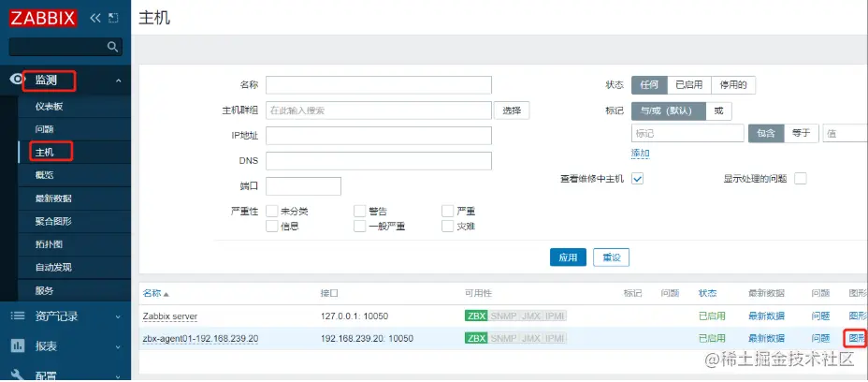This screenshot has width=868, height=382.
Task: Choose 等于 tag operator
Action: click(x=801, y=133)
